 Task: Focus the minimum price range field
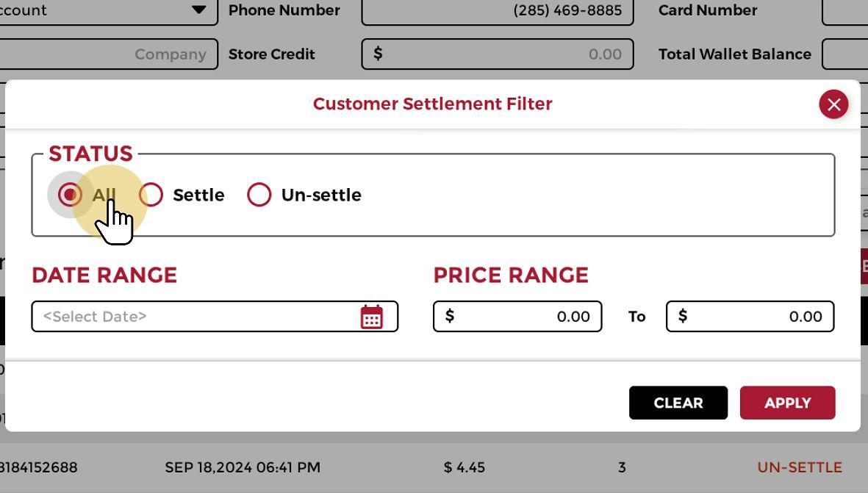coord(517,317)
